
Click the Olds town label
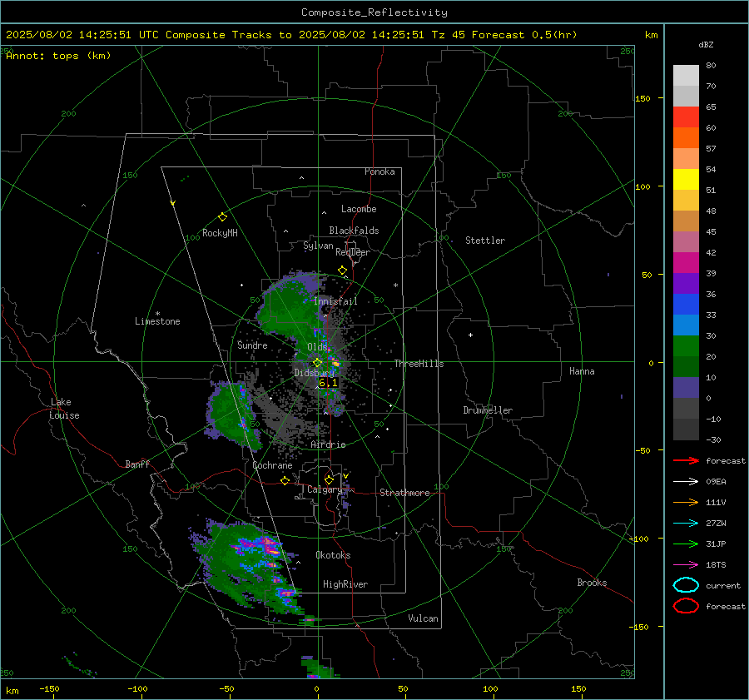click(x=317, y=347)
